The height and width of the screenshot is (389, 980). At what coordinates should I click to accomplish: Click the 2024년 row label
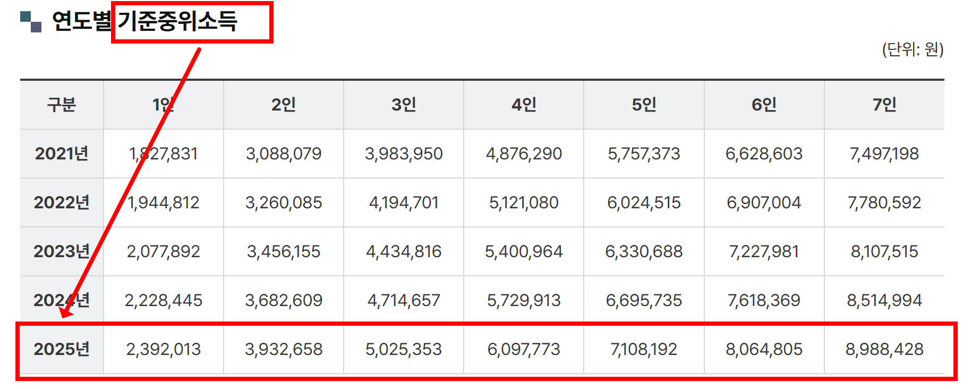point(62,300)
